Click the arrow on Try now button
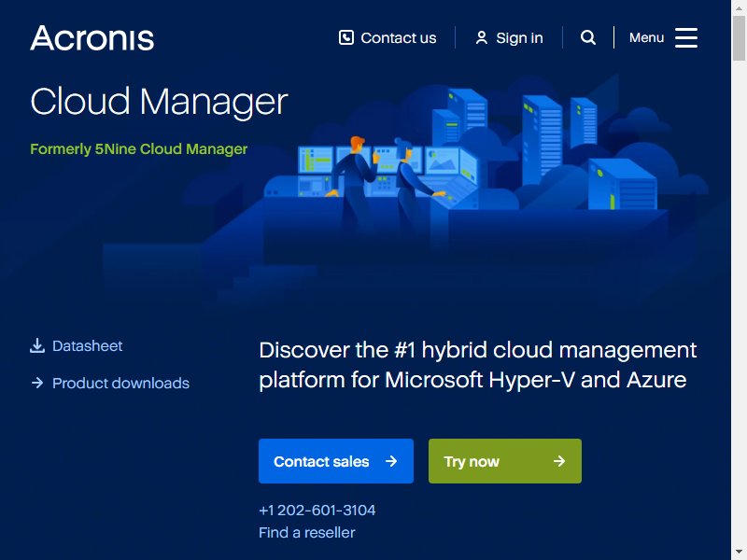The image size is (747, 560). [x=559, y=461]
